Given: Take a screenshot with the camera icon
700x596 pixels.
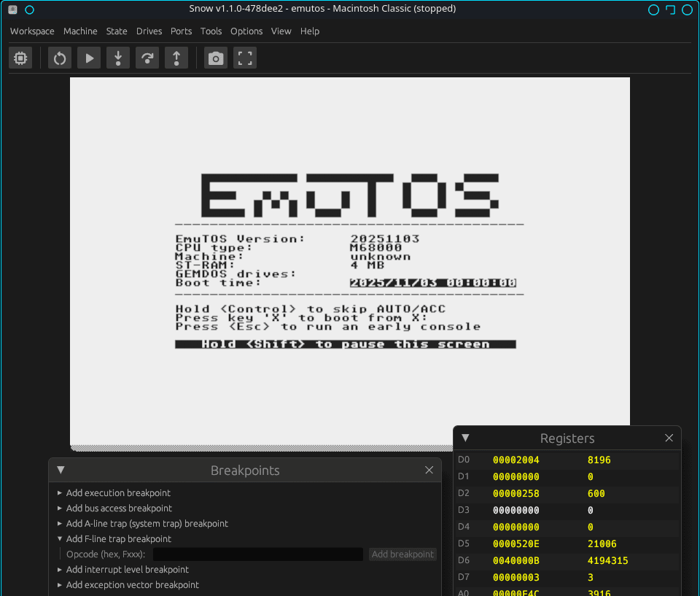Looking at the screenshot, I should tap(216, 58).
